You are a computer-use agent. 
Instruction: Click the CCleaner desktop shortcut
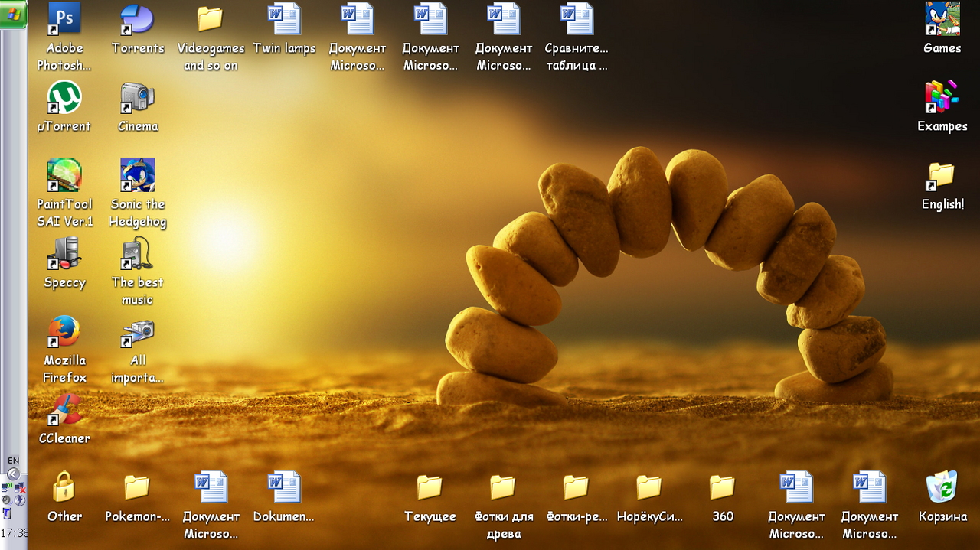tap(64, 410)
